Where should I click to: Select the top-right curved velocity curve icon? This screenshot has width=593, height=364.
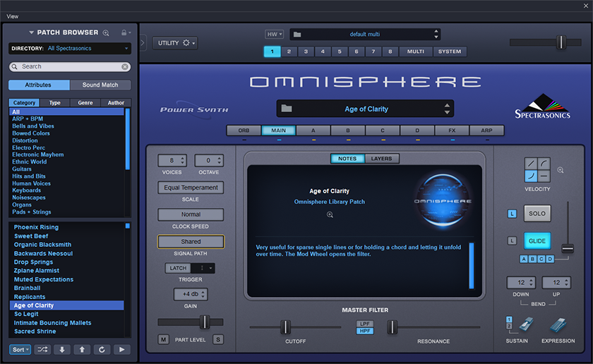(x=544, y=164)
